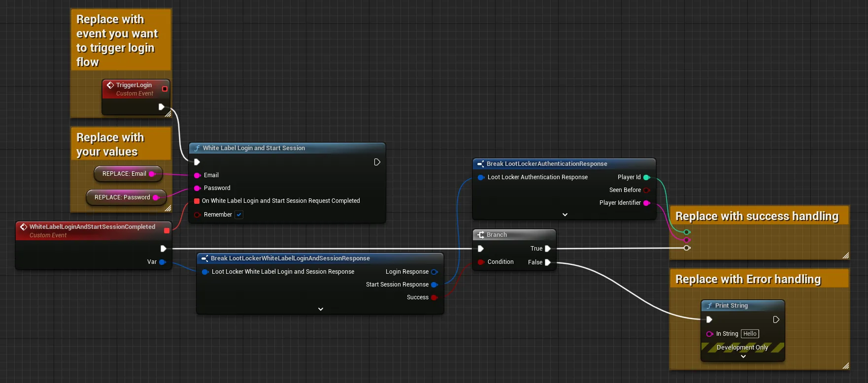Edit the In String Hello field
Screen dimensions: 868x383
(750, 334)
